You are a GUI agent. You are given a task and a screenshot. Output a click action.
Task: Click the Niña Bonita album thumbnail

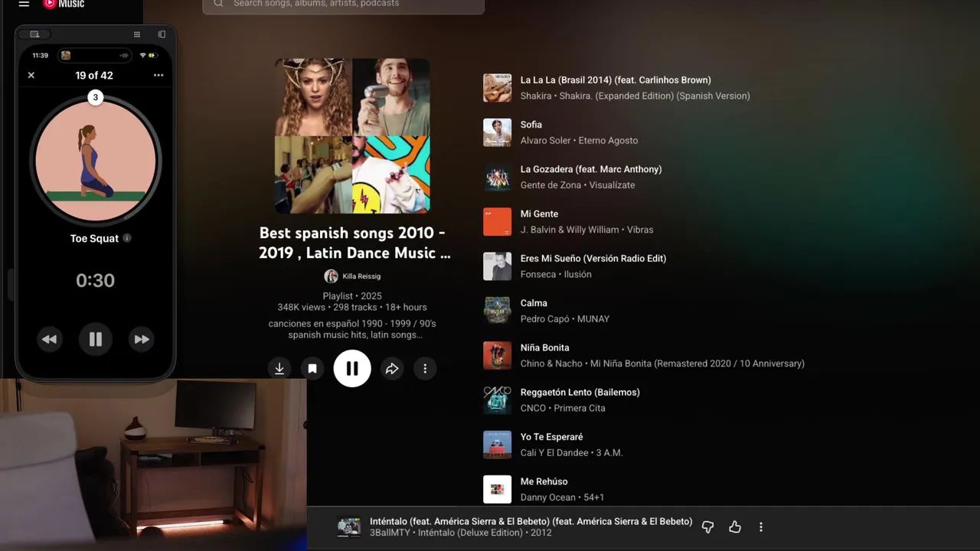click(x=497, y=356)
